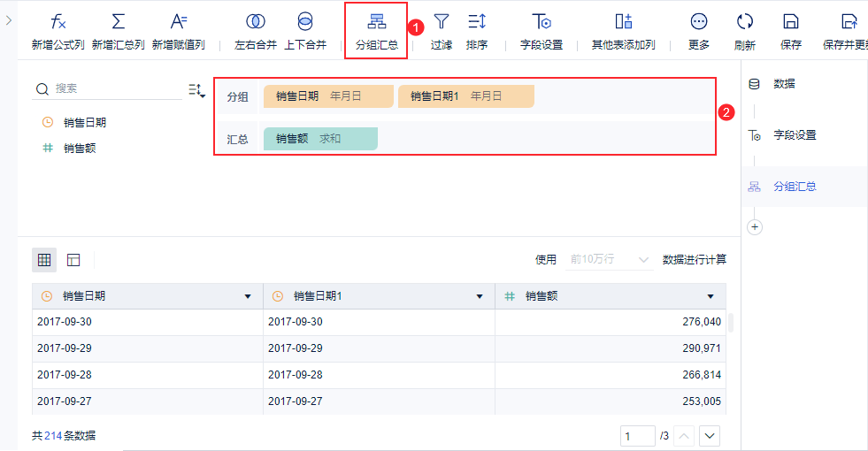Viewport: 868px width, 451px height.
Task: Open the 过滤 filter tool
Action: [442, 32]
